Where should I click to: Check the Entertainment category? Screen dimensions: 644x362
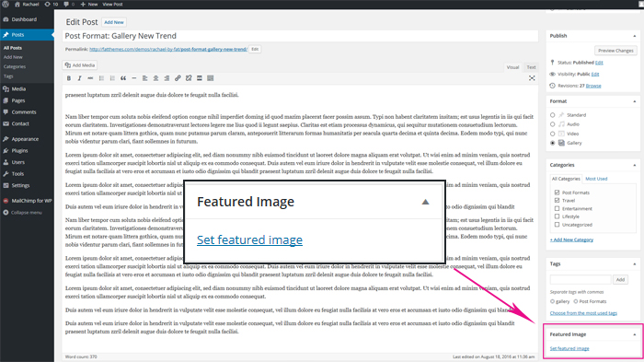coord(557,208)
